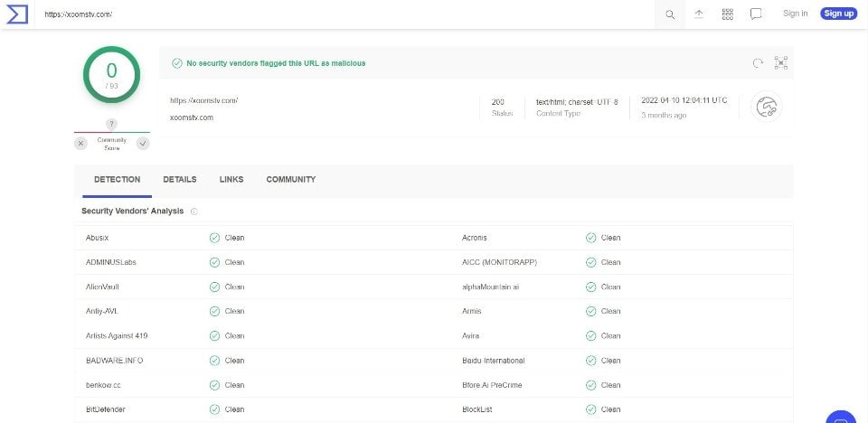Open the comments speech bubble icon

(756, 14)
